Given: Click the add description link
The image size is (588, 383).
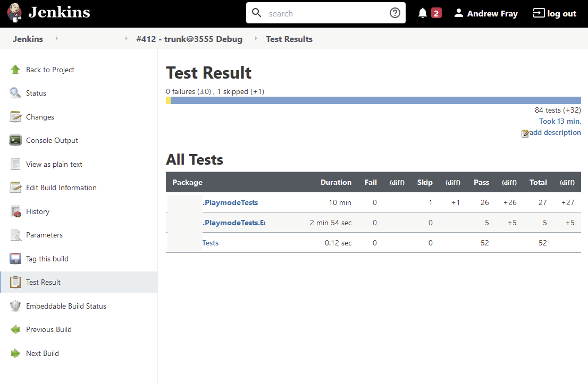Looking at the screenshot, I should [555, 133].
